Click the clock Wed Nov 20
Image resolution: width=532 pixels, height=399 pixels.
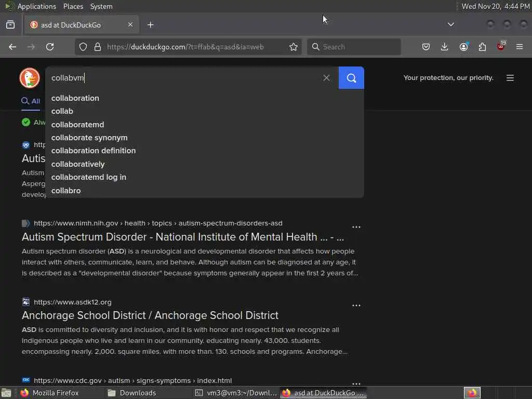[x=495, y=6]
